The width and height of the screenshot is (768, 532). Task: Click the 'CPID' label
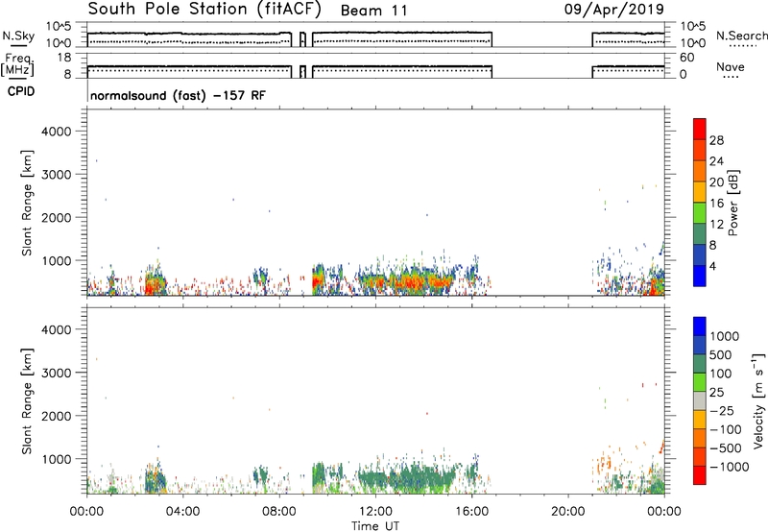[21, 91]
